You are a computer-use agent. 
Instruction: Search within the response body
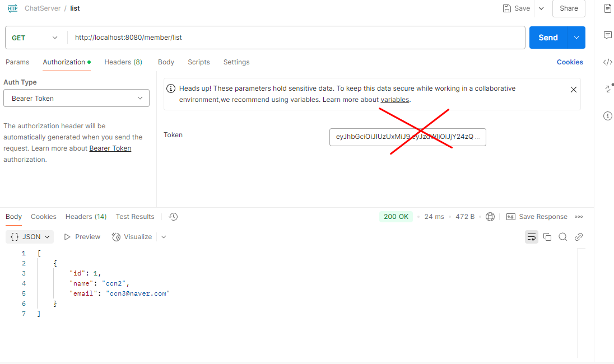tap(563, 237)
